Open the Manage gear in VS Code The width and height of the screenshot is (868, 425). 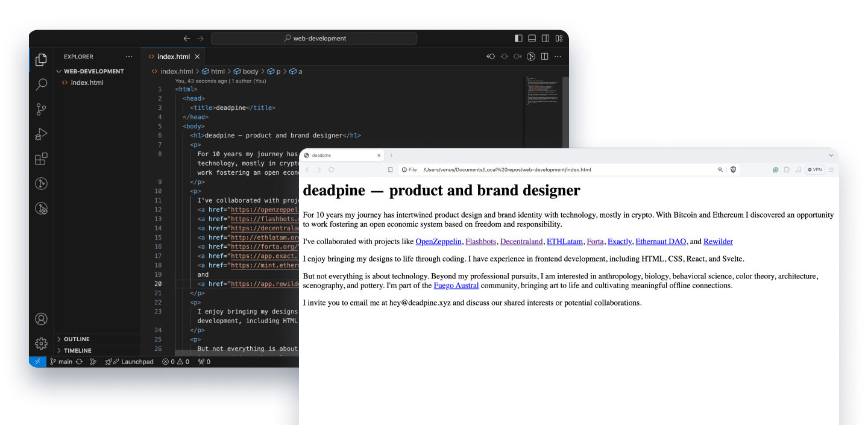click(x=41, y=344)
